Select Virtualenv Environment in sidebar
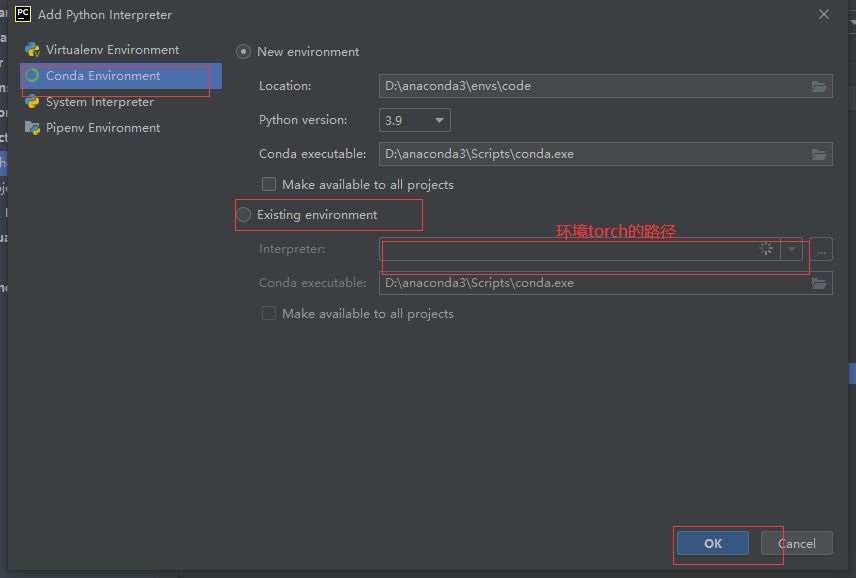The width and height of the screenshot is (856, 578). (121, 50)
